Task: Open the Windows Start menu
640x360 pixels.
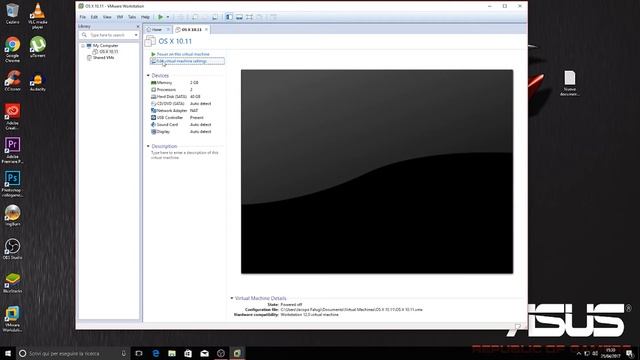Action: click(8, 353)
